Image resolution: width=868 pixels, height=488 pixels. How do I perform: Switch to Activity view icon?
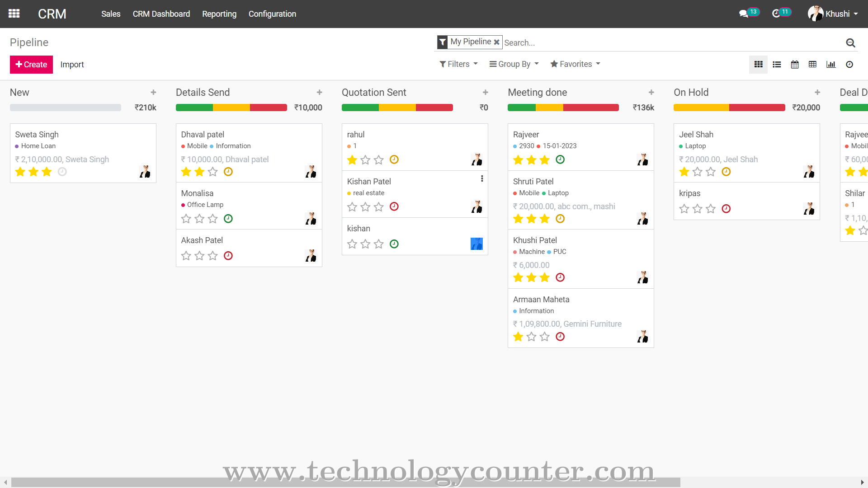pyautogui.click(x=849, y=65)
